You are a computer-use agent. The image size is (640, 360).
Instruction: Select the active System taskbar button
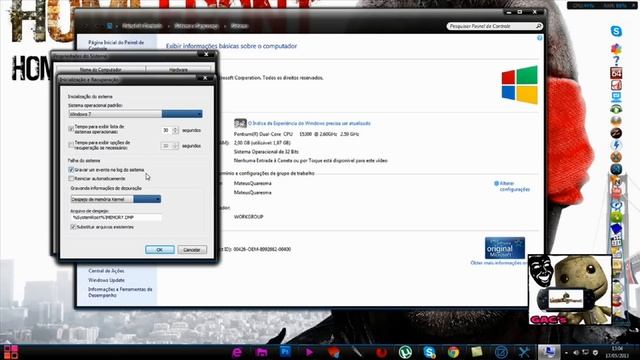548,352
